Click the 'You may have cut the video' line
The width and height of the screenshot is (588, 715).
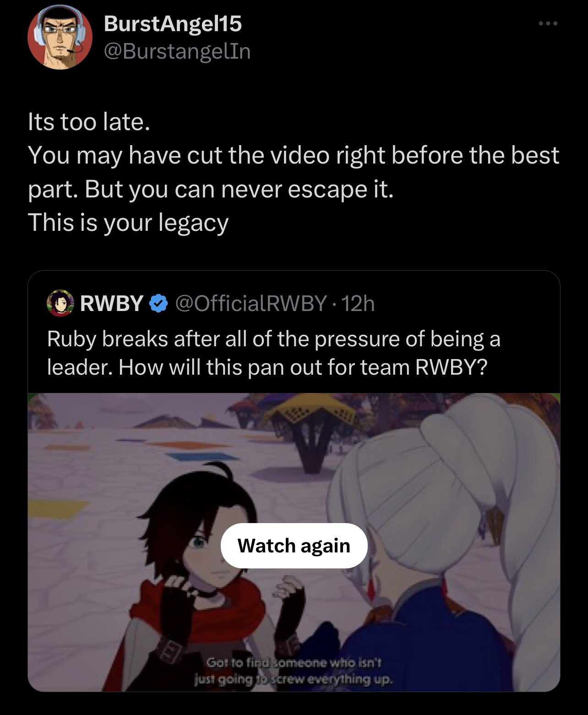(293, 155)
